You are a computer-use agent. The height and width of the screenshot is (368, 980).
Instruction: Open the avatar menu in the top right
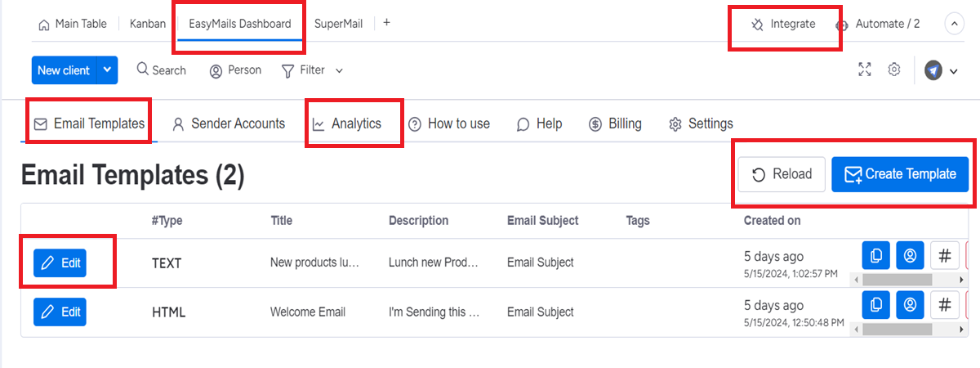(x=942, y=70)
